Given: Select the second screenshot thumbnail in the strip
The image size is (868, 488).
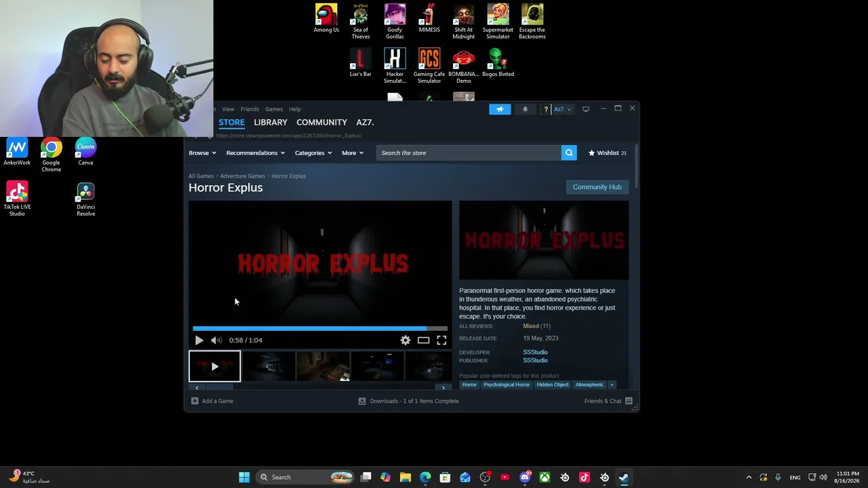Looking at the screenshot, I should 269,366.
